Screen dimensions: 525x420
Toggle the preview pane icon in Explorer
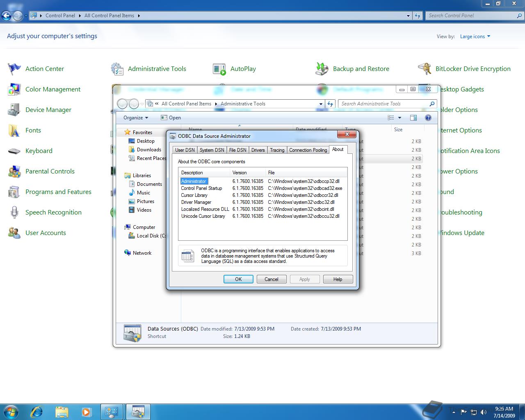(413, 118)
